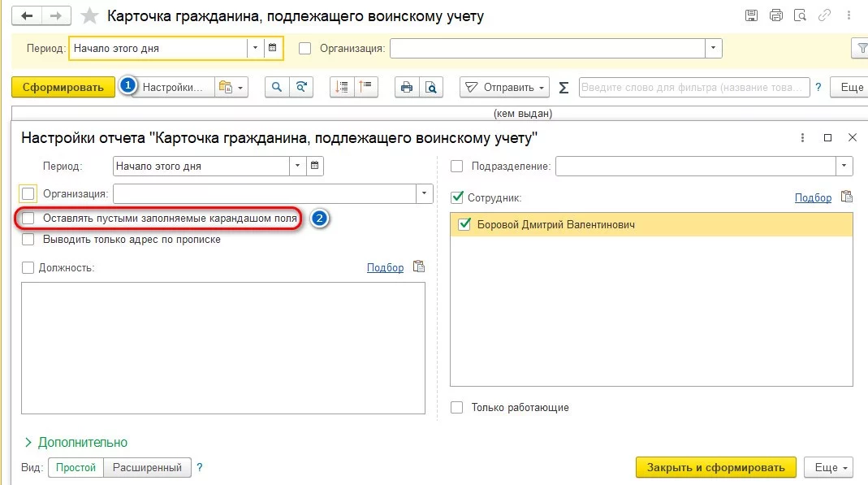
Task: Uncheck the Сотрудник checkbox
Action: (456, 197)
